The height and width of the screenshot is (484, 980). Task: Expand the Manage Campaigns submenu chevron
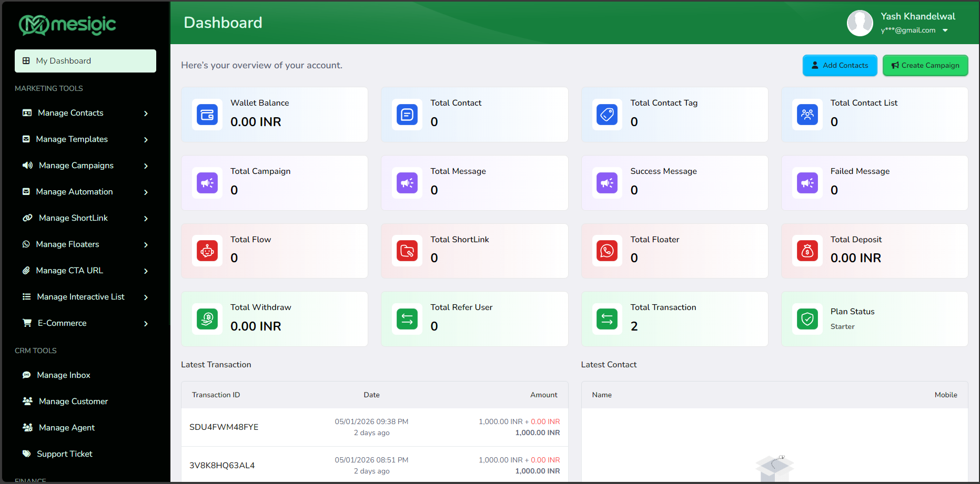tap(146, 166)
